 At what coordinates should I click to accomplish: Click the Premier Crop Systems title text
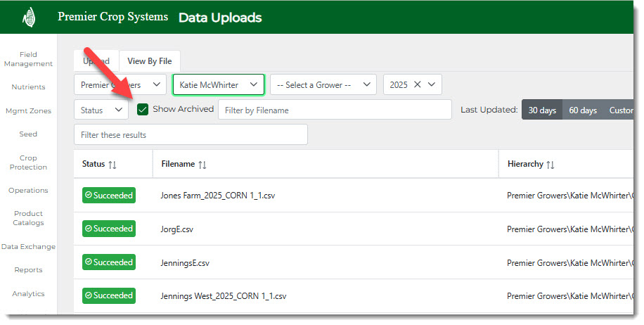[x=113, y=17]
